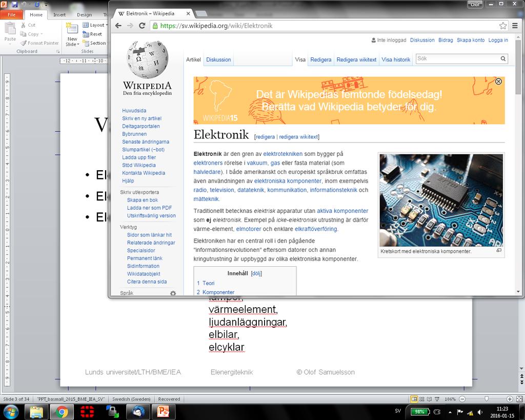Switch to Normal view in the status bar
525x420 pixels.
414,399
